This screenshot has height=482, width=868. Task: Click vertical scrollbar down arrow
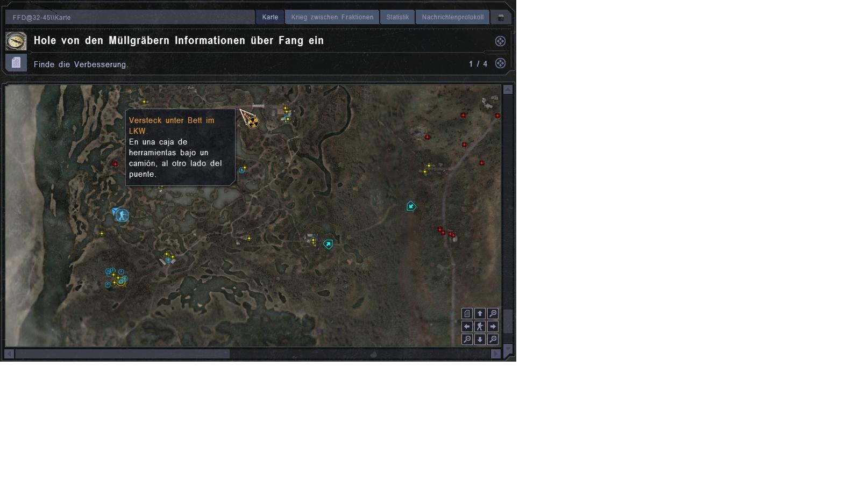pyautogui.click(x=508, y=349)
